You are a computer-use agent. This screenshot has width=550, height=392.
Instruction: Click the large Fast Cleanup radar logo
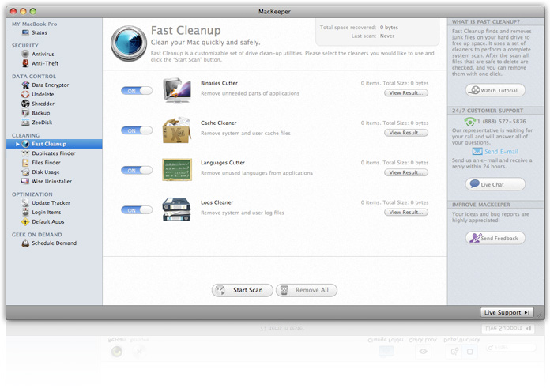[x=129, y=43]
